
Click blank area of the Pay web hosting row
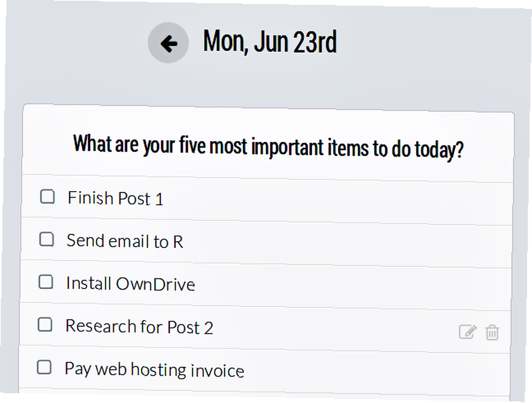pyautogui.click(x=377, y=372)
